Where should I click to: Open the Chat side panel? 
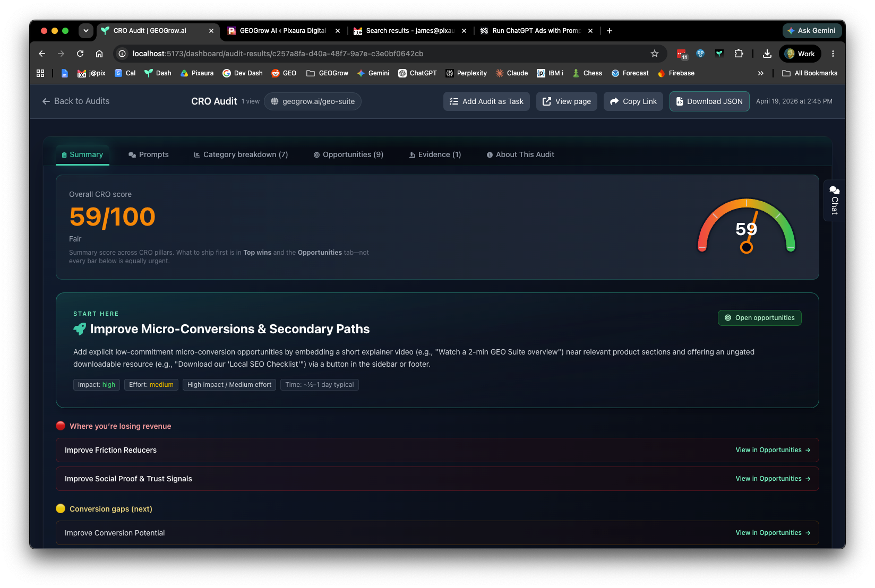tap(834, 200)
